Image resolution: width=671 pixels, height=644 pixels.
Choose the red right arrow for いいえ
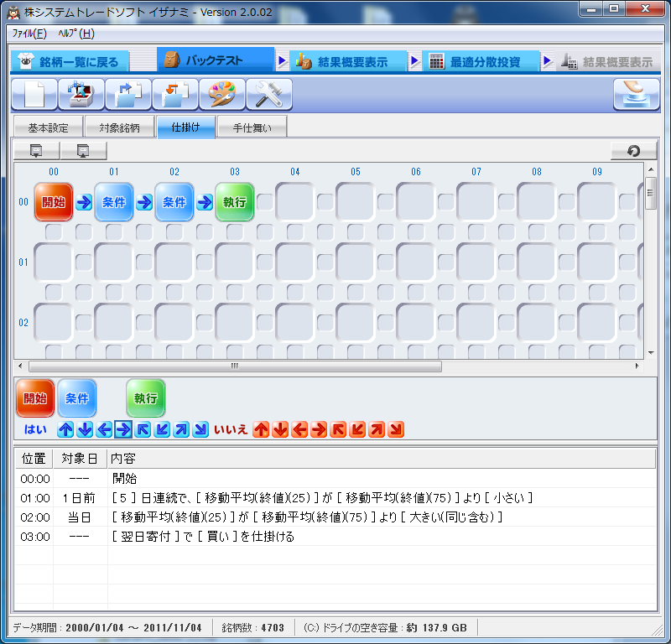pos(319,429)
